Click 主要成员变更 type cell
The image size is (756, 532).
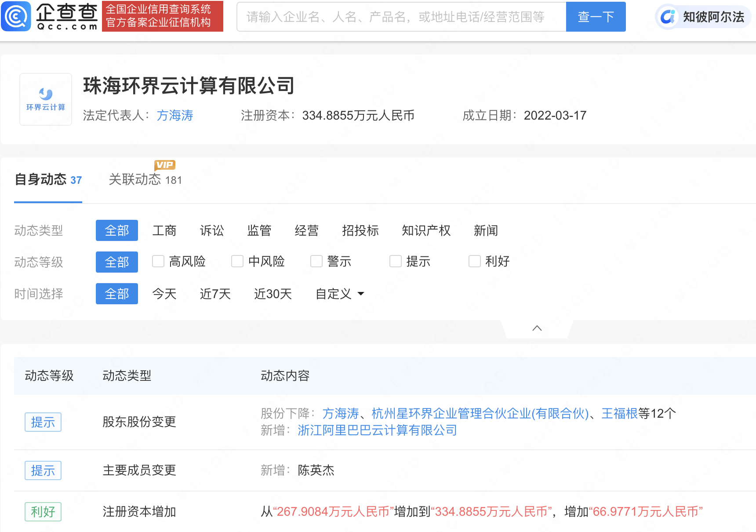point(139,470)
